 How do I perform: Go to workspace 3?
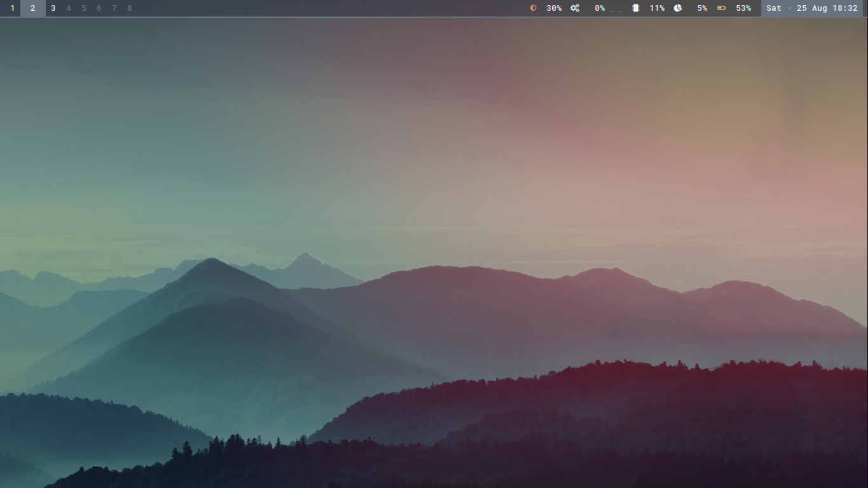(x=53, y=8)
